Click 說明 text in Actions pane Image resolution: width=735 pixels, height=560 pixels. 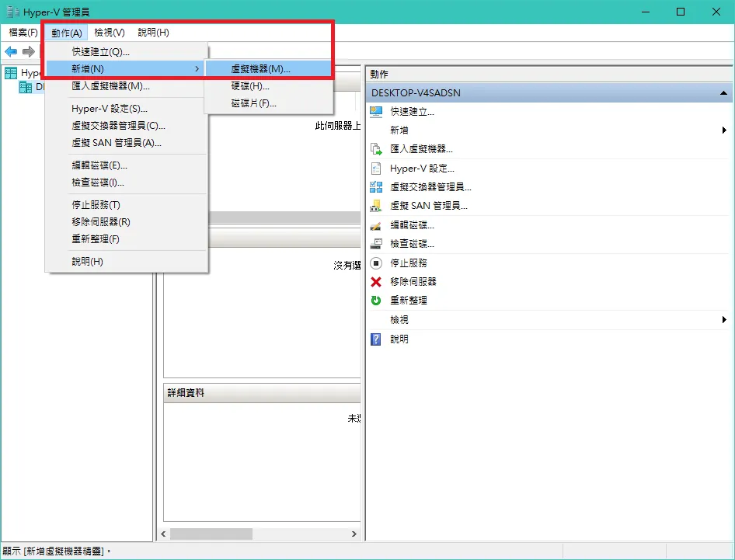399,339
